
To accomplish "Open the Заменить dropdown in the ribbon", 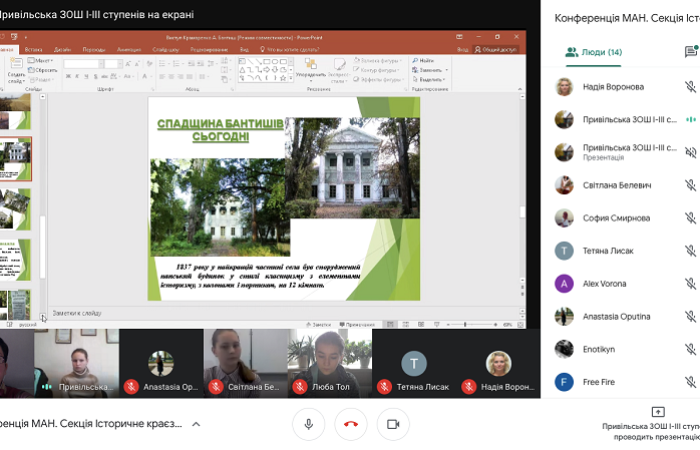I will [430, 70].
